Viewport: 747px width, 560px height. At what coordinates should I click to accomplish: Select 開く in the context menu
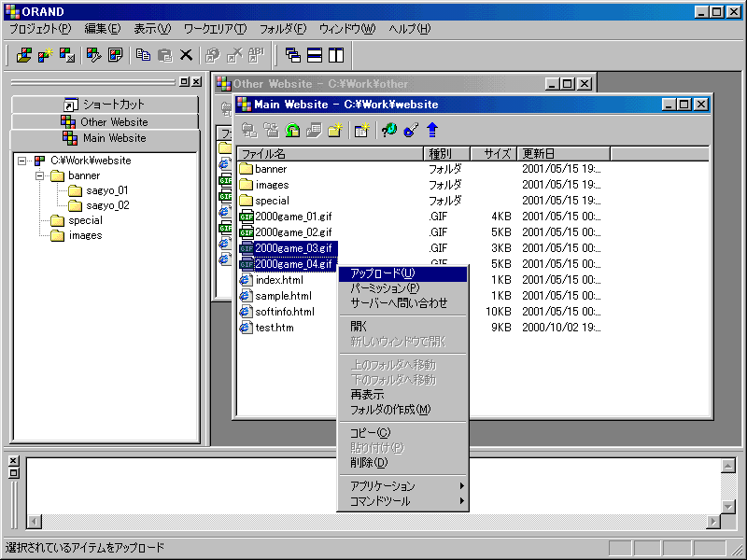click(x=402, y=327)
